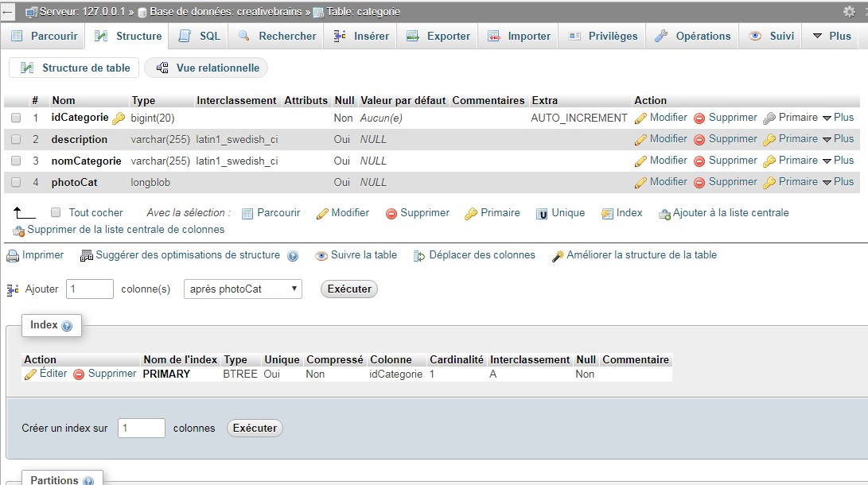Click the column count input next to Ajouter
The image size is (868, 485).
point(88,289)
